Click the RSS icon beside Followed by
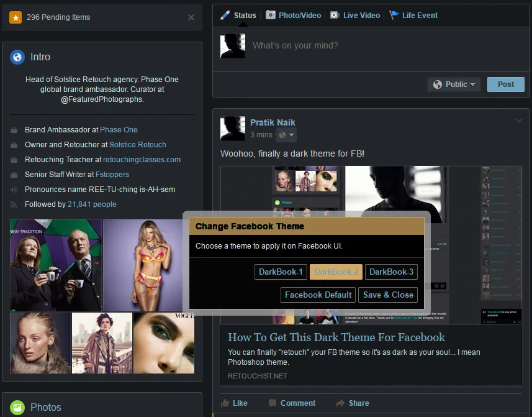The width and height of the screenshot is (532, 417). coord(14,204)
